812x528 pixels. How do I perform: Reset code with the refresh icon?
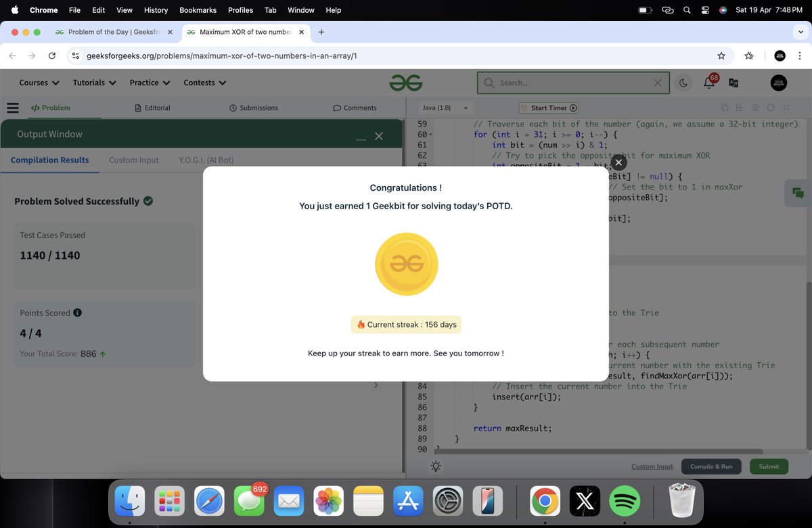tap(771, 108)
